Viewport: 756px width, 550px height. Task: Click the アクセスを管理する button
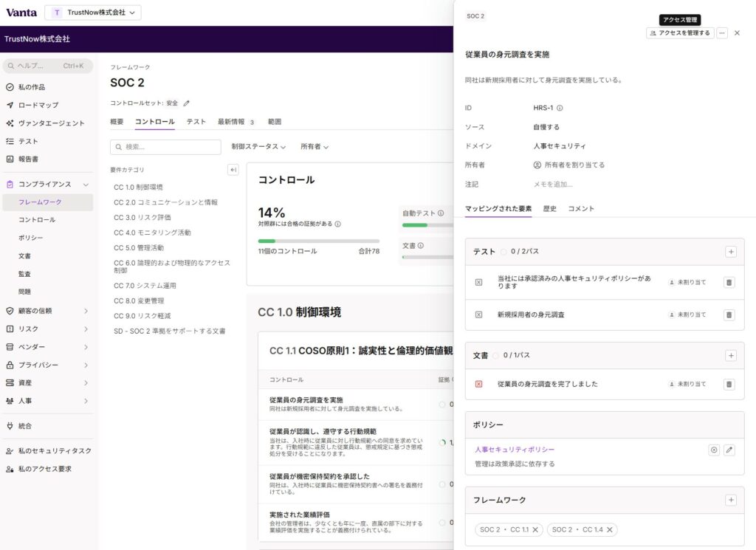tap(680, 33)
